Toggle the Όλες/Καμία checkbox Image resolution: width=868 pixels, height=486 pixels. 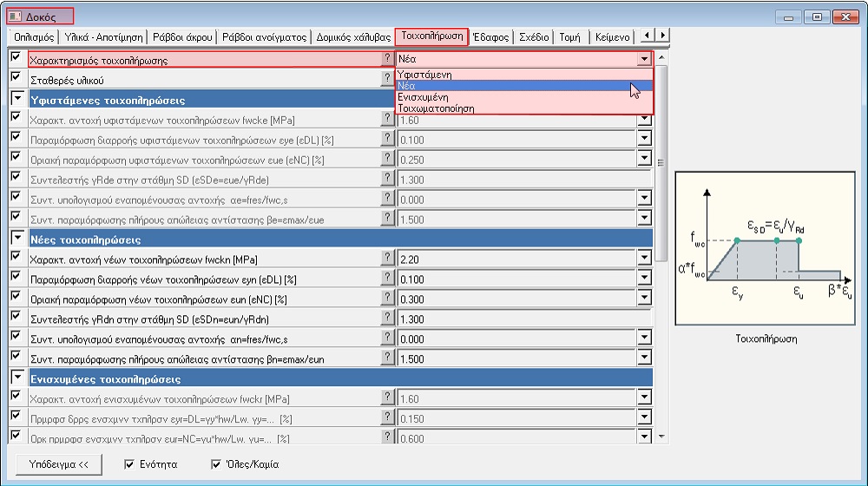point(217,464)
